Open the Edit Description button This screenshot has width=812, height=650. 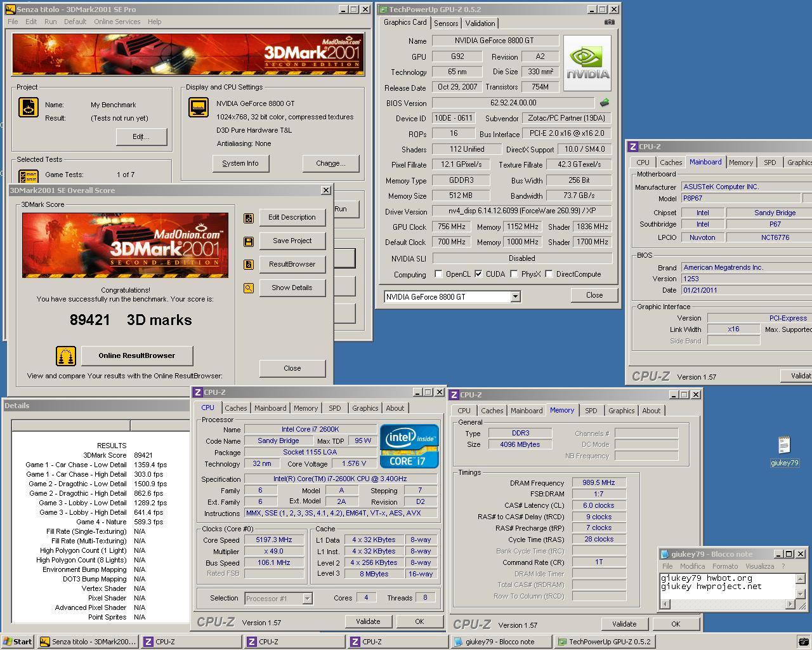pyautogui.click(x=292, y=217)
